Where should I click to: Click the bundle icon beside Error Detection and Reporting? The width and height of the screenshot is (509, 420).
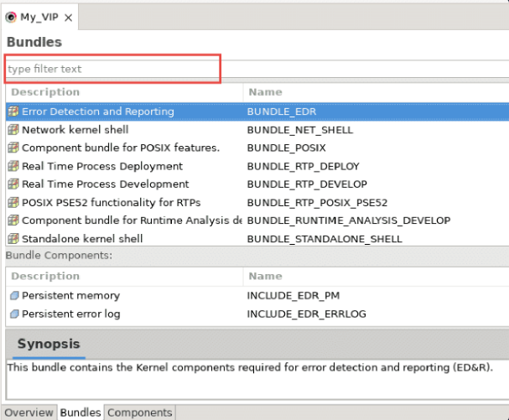13,111
